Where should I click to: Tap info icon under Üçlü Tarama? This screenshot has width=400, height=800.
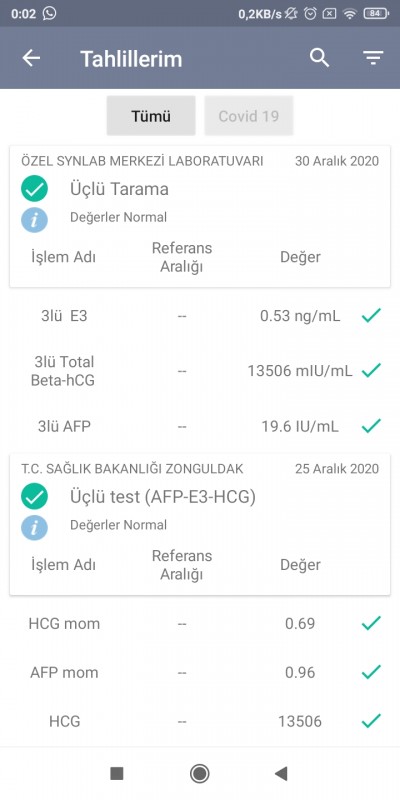coord(34,220)
